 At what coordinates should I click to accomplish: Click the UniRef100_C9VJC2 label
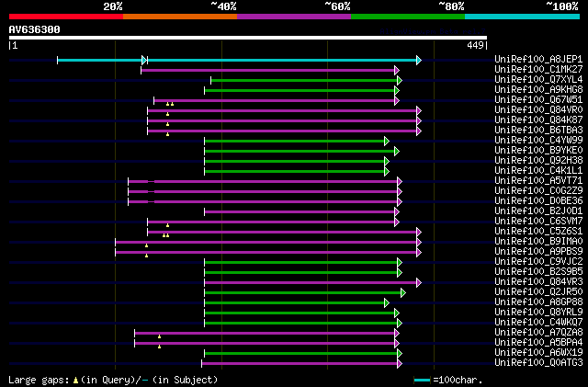pyautogui.click(x=538, y=262)
